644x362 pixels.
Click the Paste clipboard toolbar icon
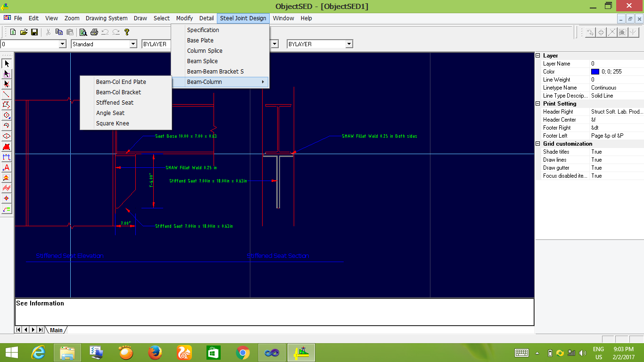click(x=70, y=32)
